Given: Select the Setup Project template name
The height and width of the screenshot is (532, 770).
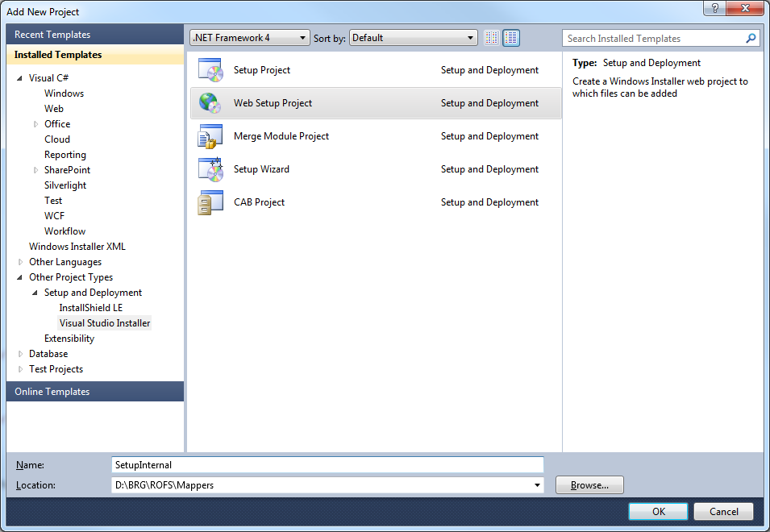Looking at the screenshot, I should [262, 70].
